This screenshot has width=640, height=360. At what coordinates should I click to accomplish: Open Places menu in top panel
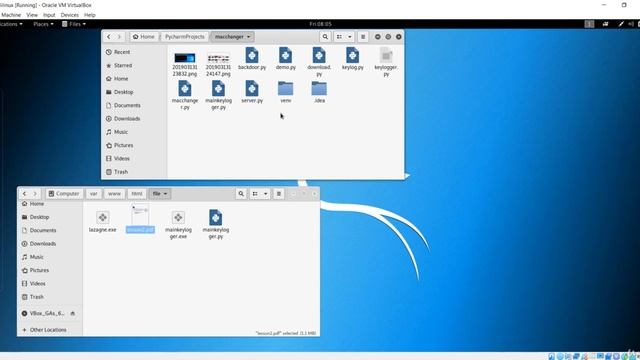click(x=43, y=24)
